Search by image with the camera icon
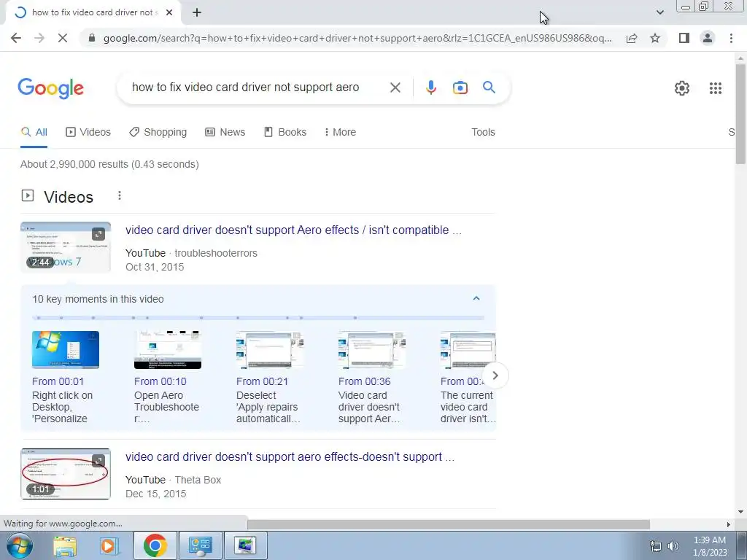747x560 pixels. coord(460,87)
